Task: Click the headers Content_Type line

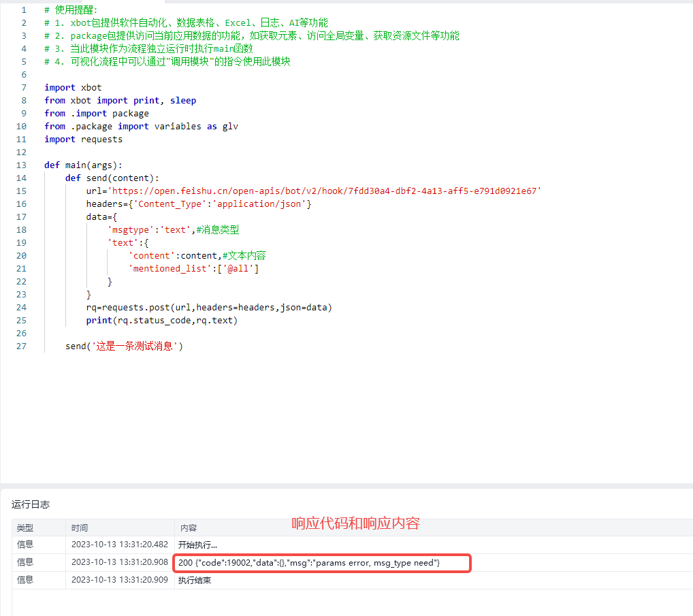Action: [x=198, y=204]
